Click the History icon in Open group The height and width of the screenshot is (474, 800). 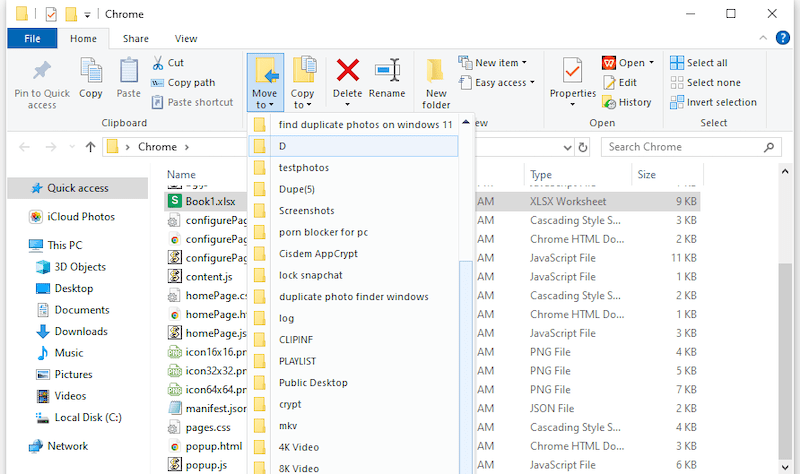pyautogui.click(x=610, y=102)
